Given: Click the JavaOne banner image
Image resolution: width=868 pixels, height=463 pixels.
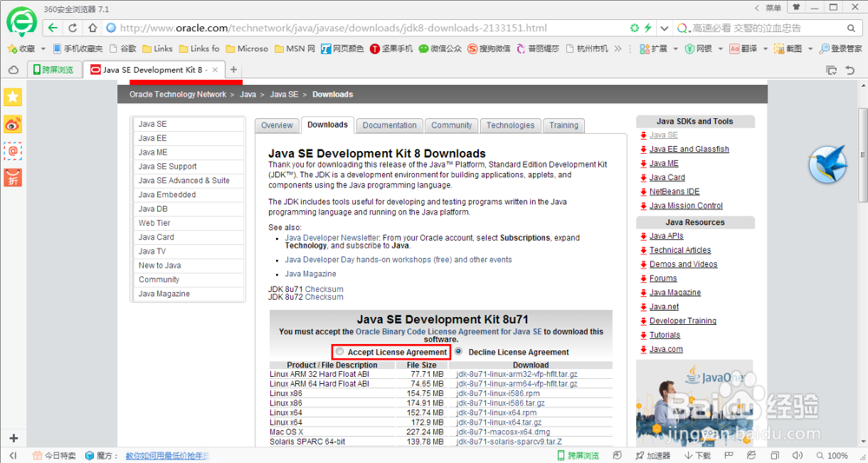Looking at the screenshot, I should tap(694, 403).
